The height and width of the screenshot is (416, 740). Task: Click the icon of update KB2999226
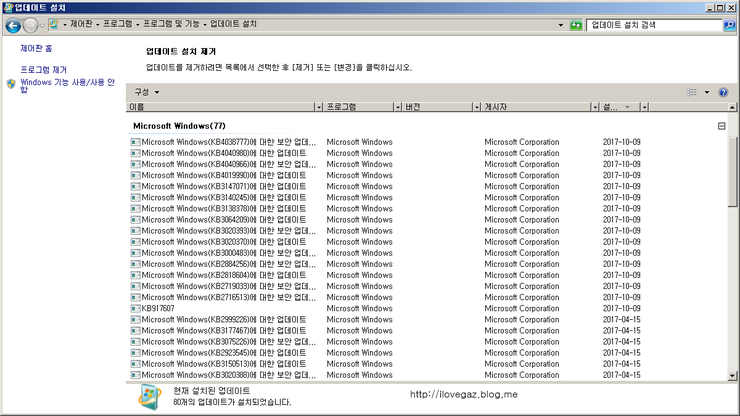pyautogui.click(x=135, y=320)
